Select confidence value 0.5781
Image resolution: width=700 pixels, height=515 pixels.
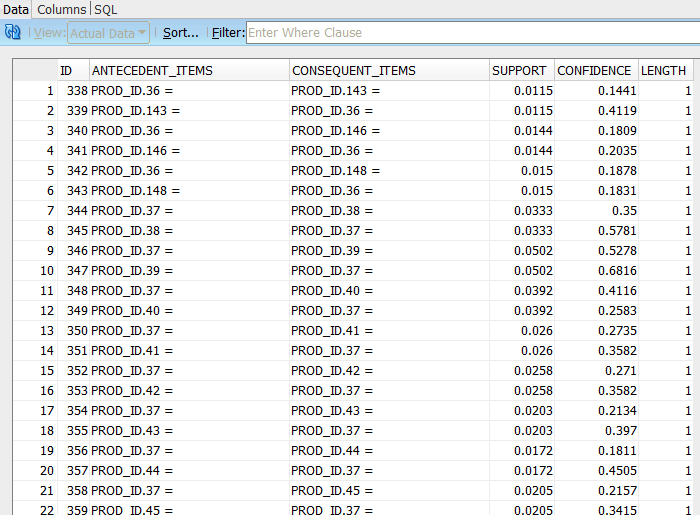point(596,231)
